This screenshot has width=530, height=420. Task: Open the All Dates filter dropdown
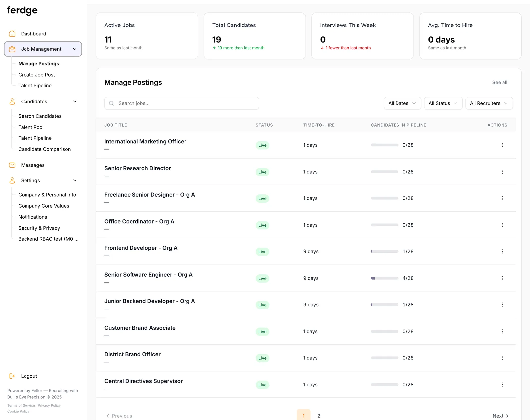pos(402,103)
